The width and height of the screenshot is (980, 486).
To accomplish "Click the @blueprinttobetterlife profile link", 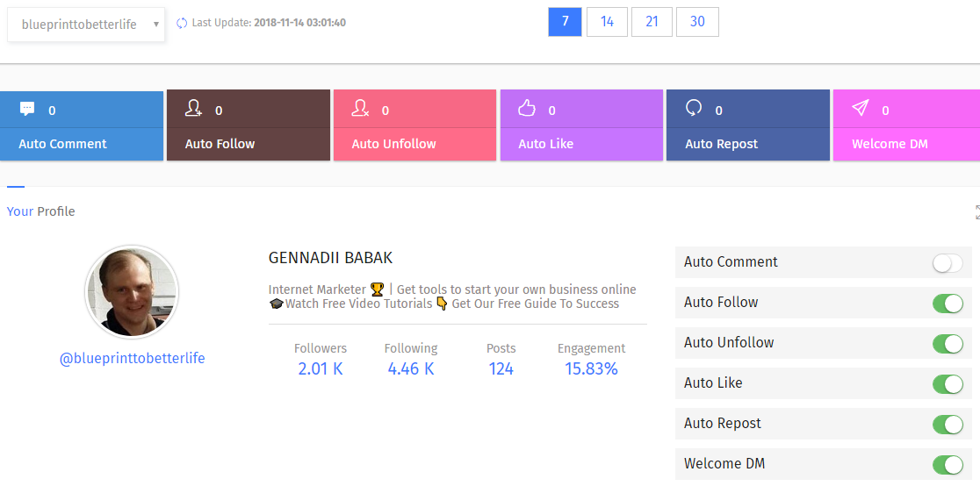I will coord(132,359).
